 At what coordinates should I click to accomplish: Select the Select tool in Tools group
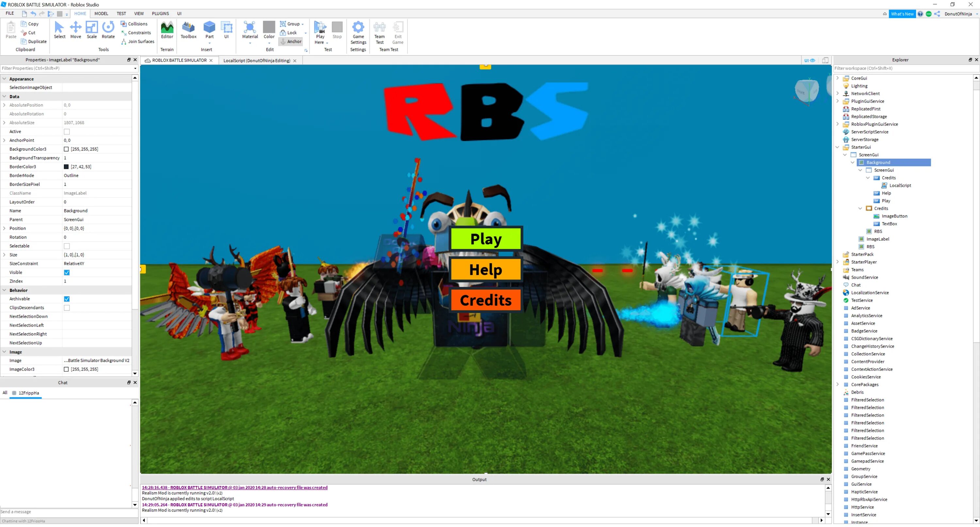coord(59,30)
